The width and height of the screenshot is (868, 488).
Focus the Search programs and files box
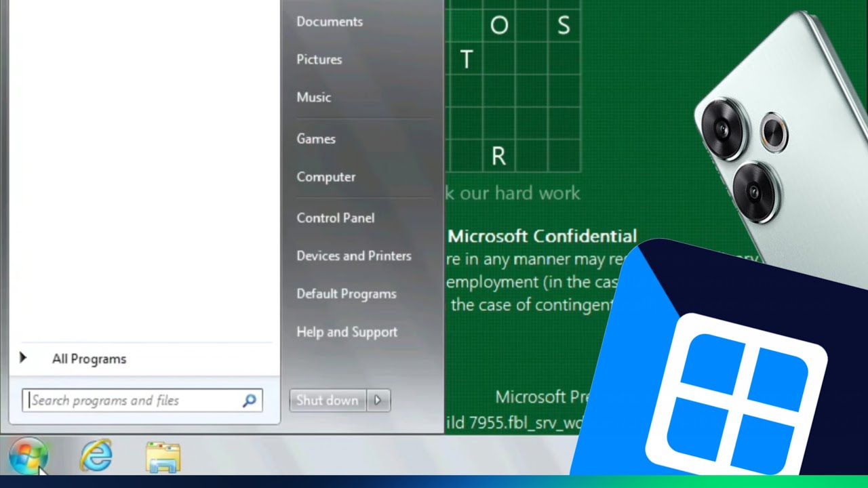pos(142,401)
